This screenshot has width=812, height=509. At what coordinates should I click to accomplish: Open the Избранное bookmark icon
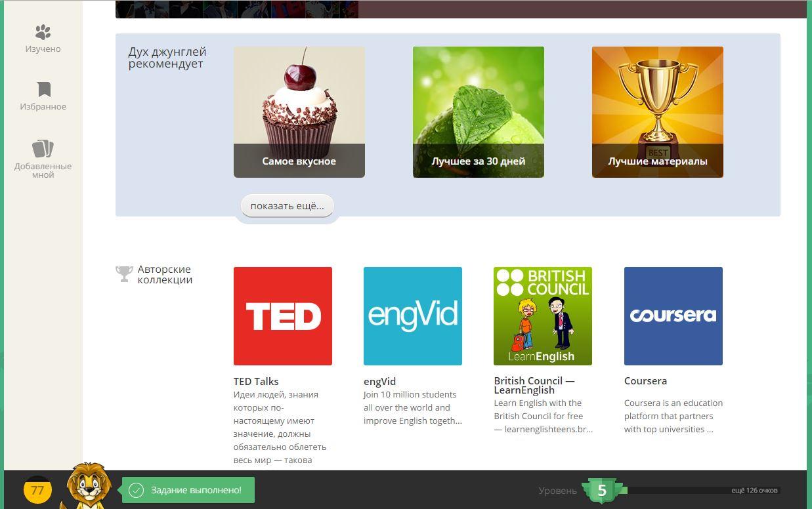point(43,89)
